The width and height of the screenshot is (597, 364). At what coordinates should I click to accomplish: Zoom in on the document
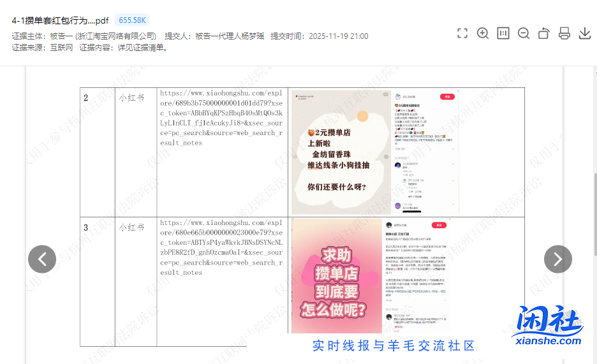pyautogui.click(x=483, y=34)
